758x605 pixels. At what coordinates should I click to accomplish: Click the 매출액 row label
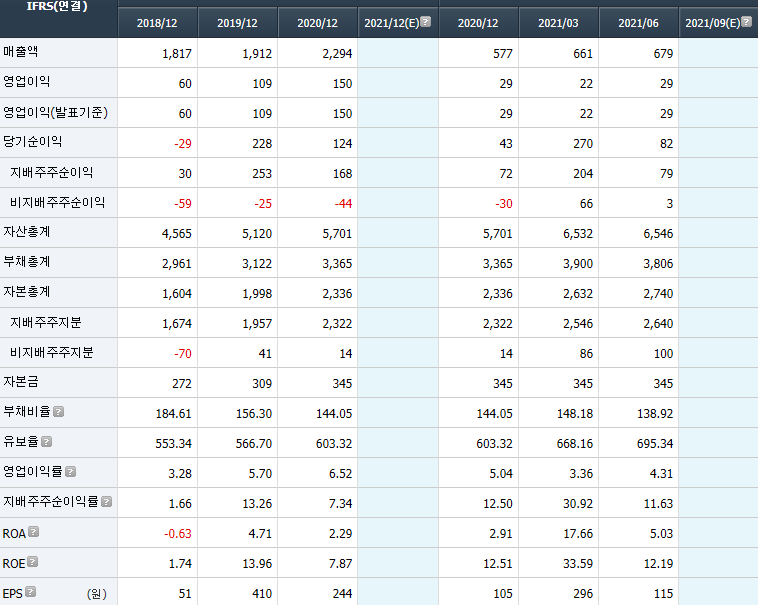click(x=21, y=52)
